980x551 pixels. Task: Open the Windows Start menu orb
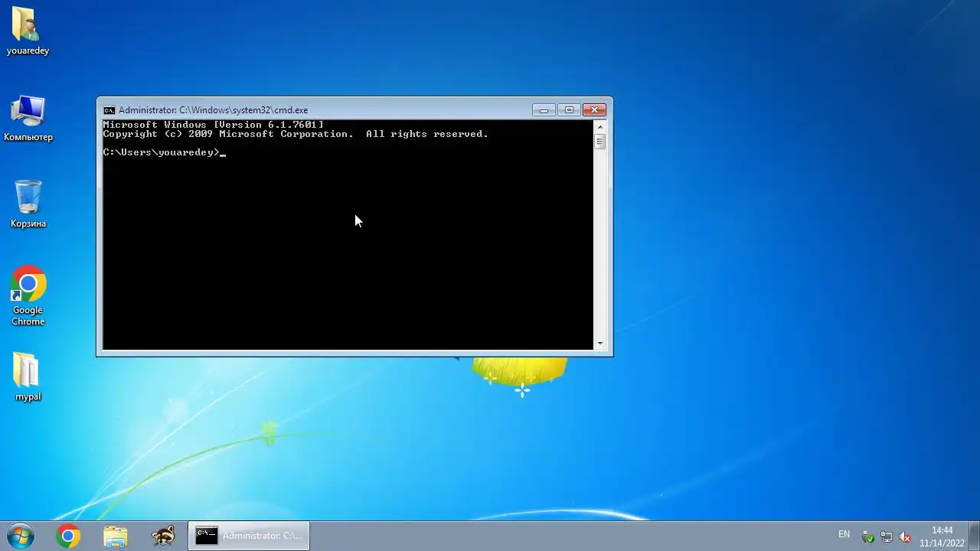pyautogui.click(x=20, y=536)
